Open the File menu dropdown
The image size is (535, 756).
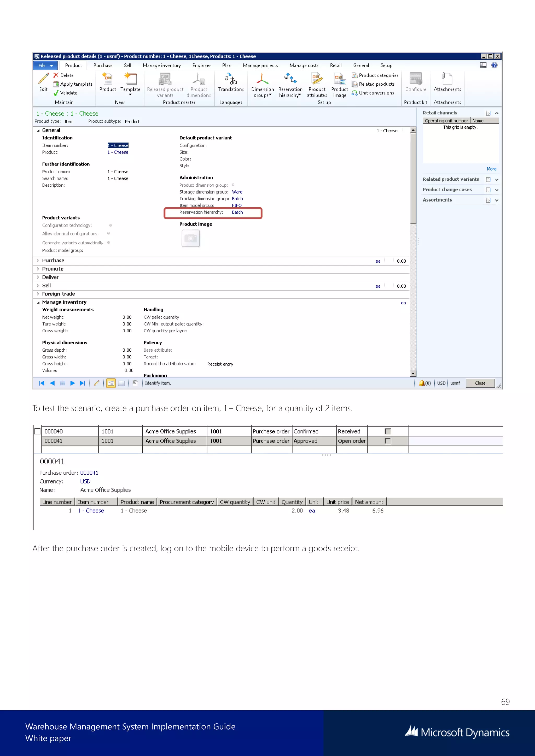45,66
